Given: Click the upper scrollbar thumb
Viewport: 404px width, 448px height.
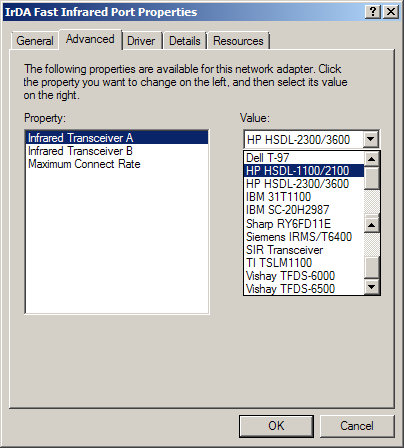Looking at the screenshot, I should [x=371, y=178].
